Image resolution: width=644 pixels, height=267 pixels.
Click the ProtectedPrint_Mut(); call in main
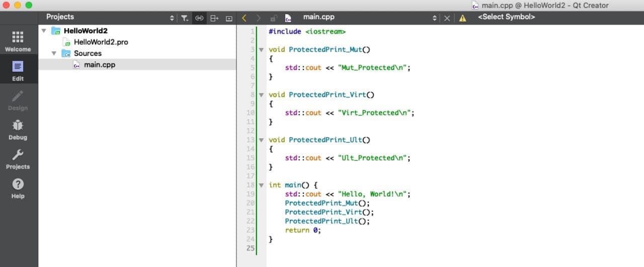point(328,203)
